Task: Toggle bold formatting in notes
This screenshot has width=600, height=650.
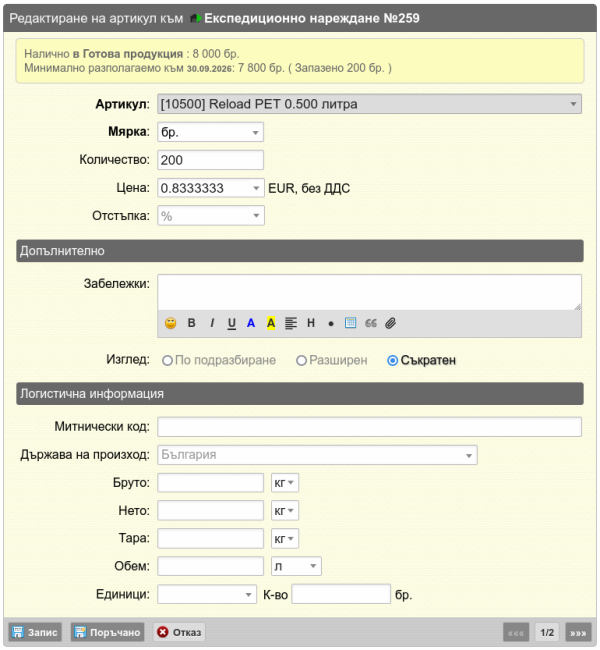Action: click(191, 323)
